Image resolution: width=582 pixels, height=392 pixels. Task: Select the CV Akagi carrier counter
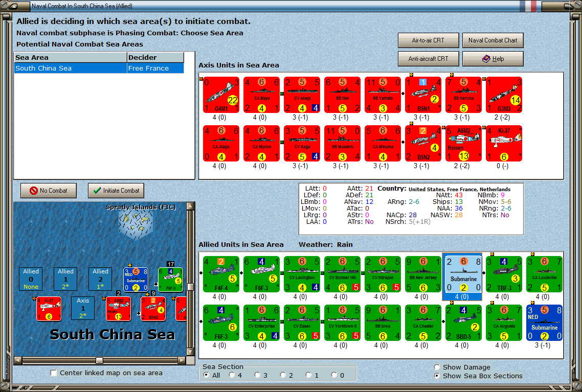[302, 95]
